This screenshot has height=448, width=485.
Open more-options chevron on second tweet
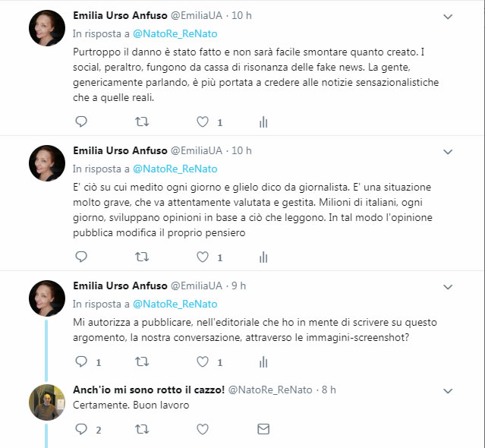point(448,151)
